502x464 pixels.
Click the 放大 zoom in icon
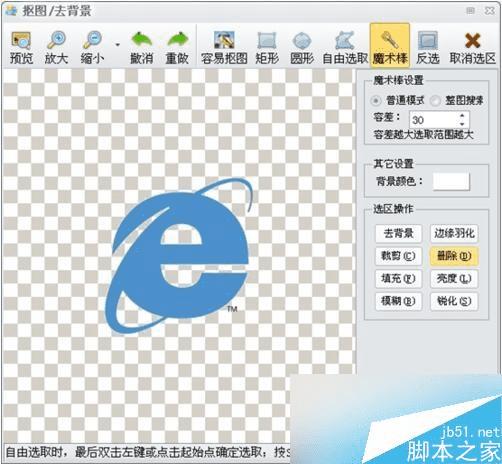click(x=56, y=47)
